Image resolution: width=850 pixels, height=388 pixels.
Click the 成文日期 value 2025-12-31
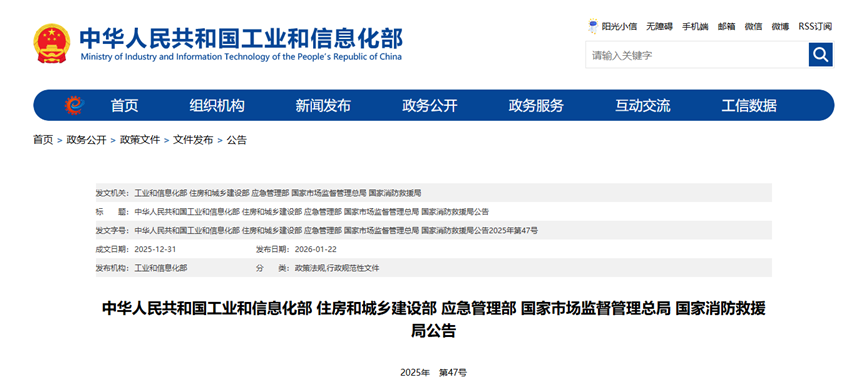(155, 249)
